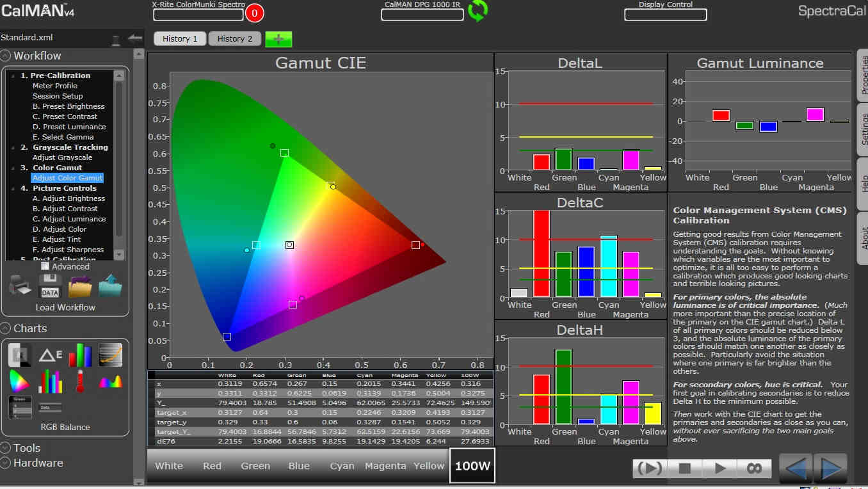The image size is (868, 489).
Task: Go to next step with blue right arrow
Action: pos(831,469)
